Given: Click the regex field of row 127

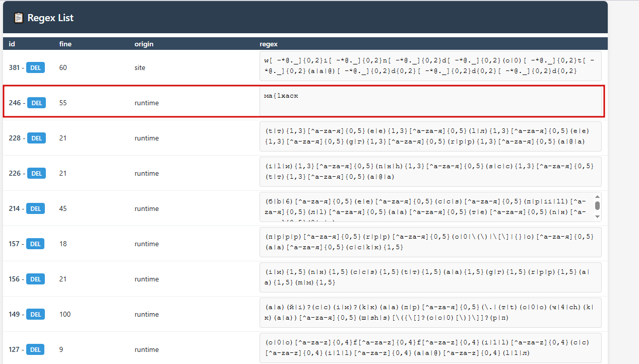Looking at the screenshot, I should point(430,348).
